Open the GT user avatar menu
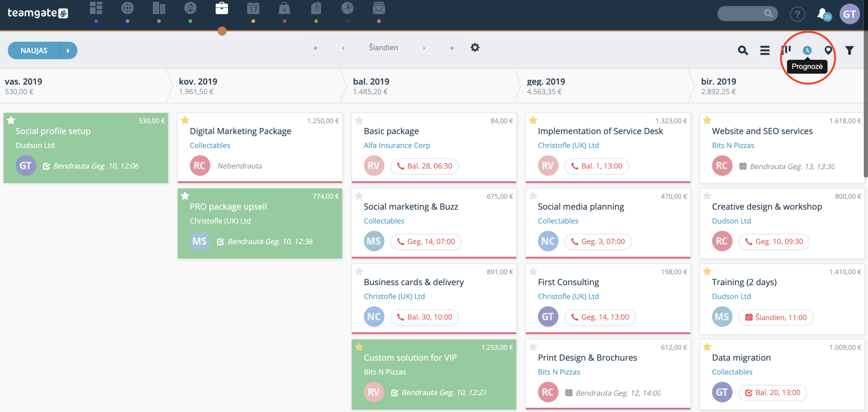The height and width of the screenshot is (412, 868). coord(849,14)
